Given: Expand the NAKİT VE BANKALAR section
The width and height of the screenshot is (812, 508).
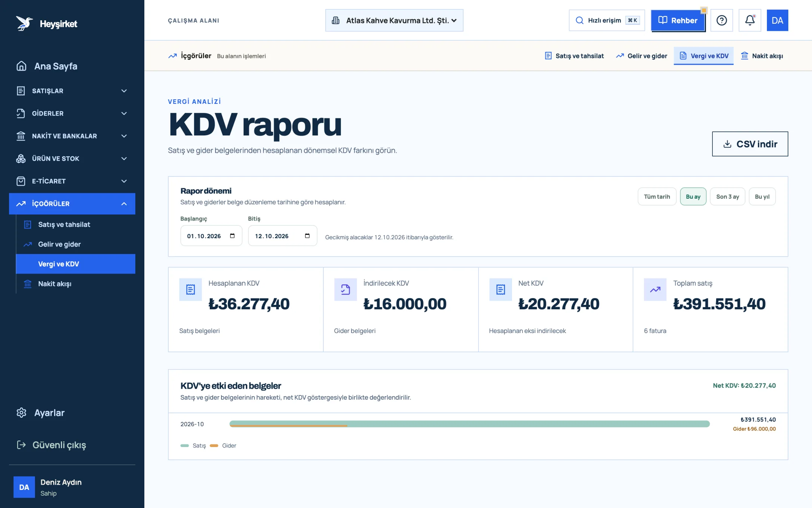Looking at the screenshot, I should point(72,136).
